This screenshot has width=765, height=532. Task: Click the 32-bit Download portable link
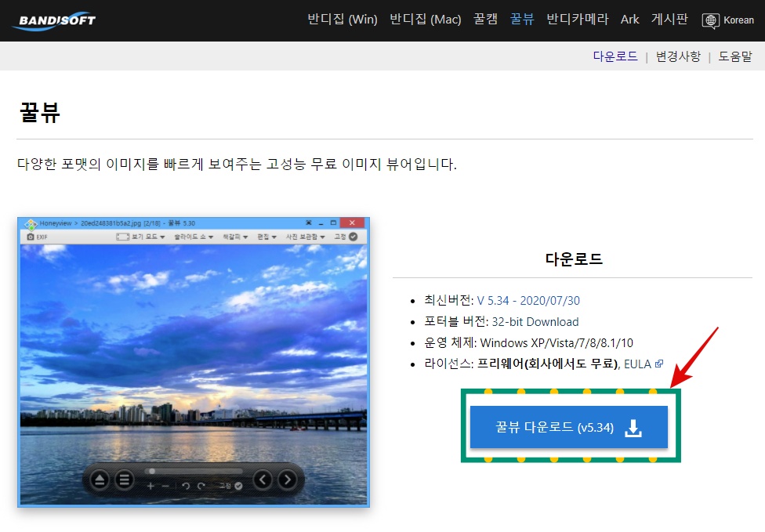(535, 322)
